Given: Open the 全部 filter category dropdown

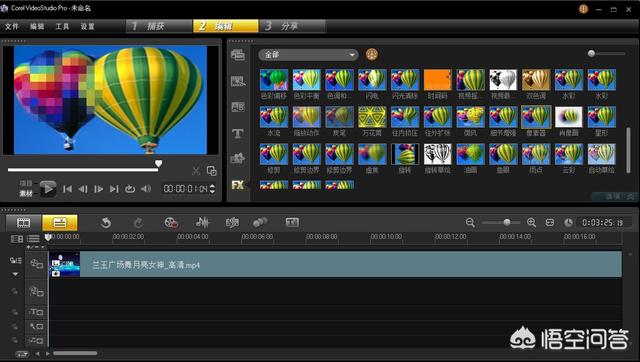Looking at the screenshot, I should 309,55.
